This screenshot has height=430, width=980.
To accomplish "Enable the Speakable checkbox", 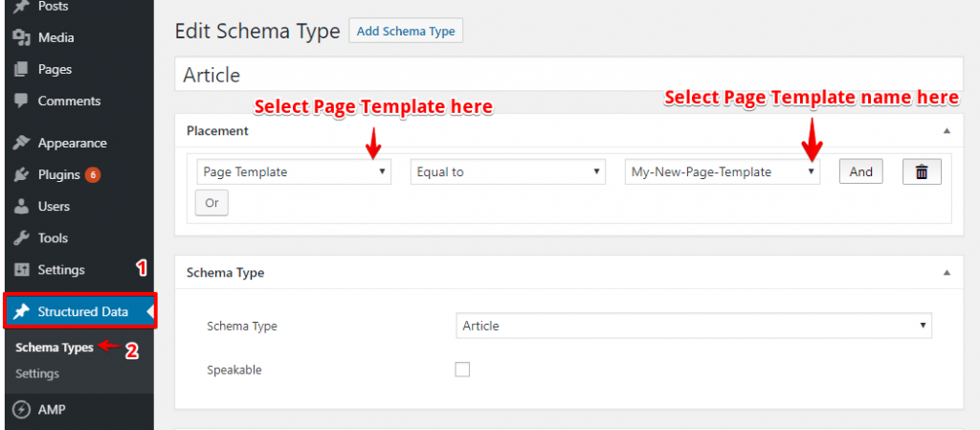I will [x=462, y=370].
